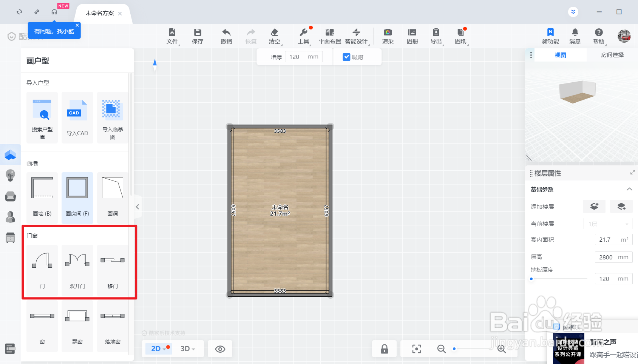Collapse the 基础参数 section
The image size is (638, 364).
coord(629,189)
